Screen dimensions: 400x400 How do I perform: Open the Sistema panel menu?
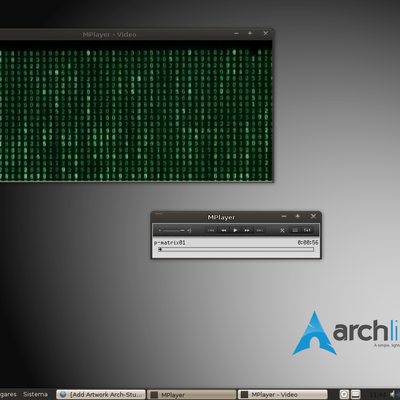[35, 394]
